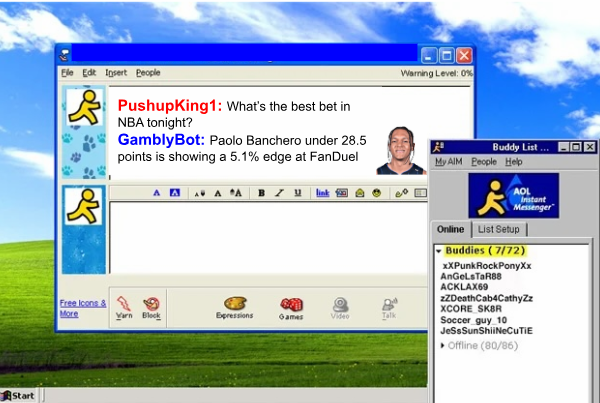Viewport: 600px width, 403px height.
Task: Click the Free Icons & More link
Action: pyautogui.click(x=83, y=308)
